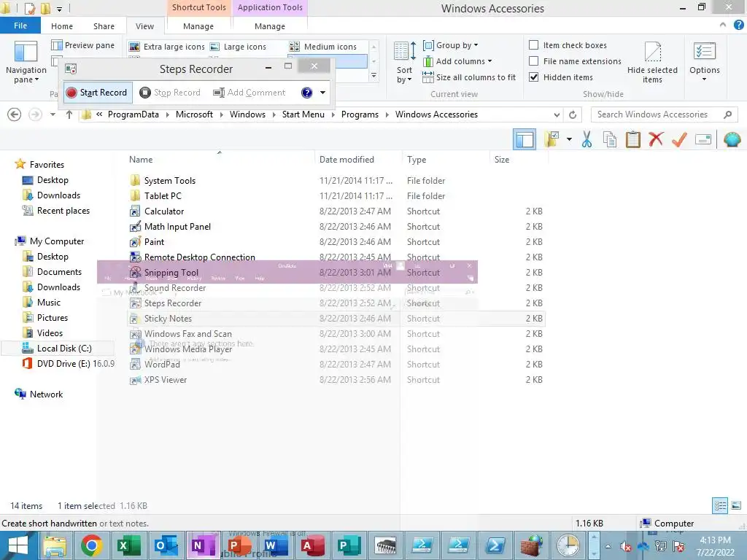Click the Steps Recorder help icon

coord(306,93)
